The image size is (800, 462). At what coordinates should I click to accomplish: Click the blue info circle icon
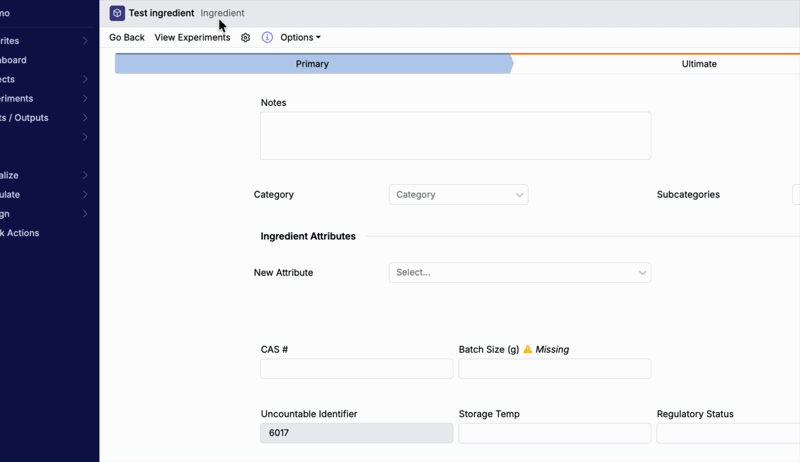tap(267, 38)
